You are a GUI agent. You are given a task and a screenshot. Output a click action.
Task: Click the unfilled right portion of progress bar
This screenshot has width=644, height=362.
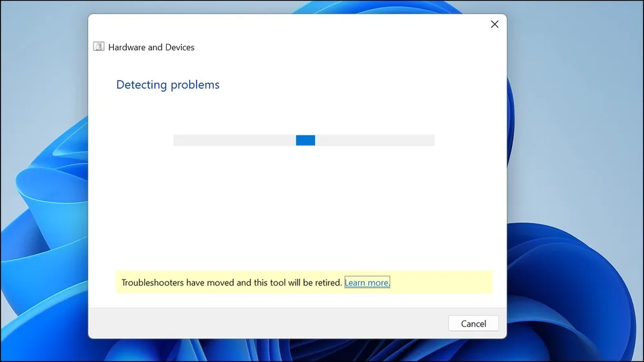(x=375, y=140)
